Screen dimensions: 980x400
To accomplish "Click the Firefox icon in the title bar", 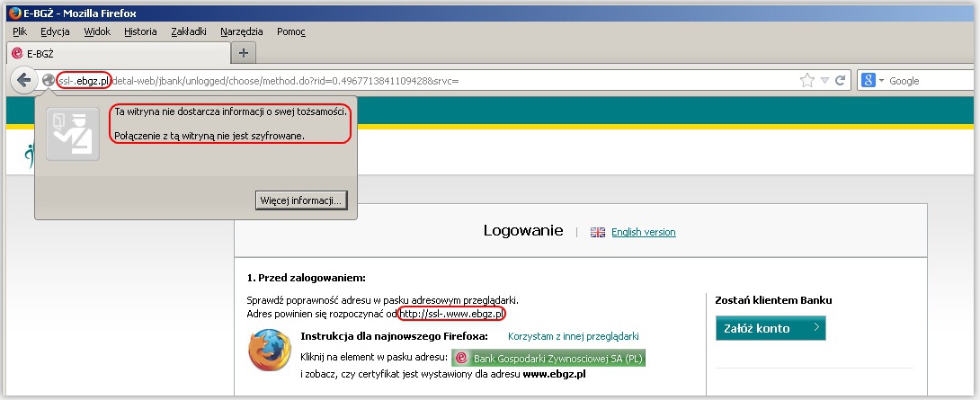I will pos(14,13).
